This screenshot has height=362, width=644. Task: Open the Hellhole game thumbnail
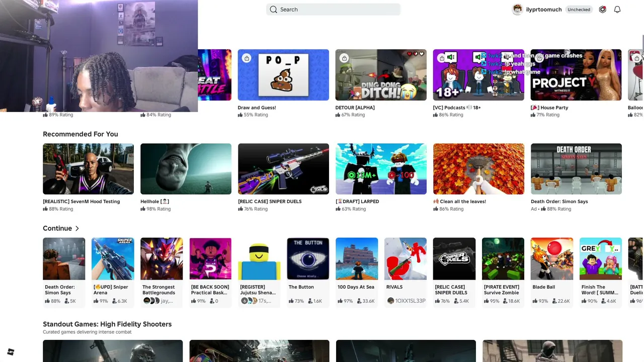[186, 169]
